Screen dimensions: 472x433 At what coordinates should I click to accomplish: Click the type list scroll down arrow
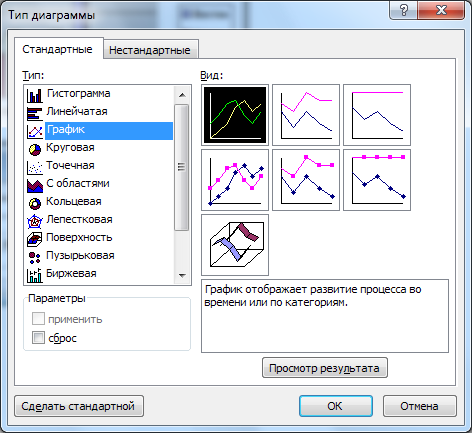point(182,275)
